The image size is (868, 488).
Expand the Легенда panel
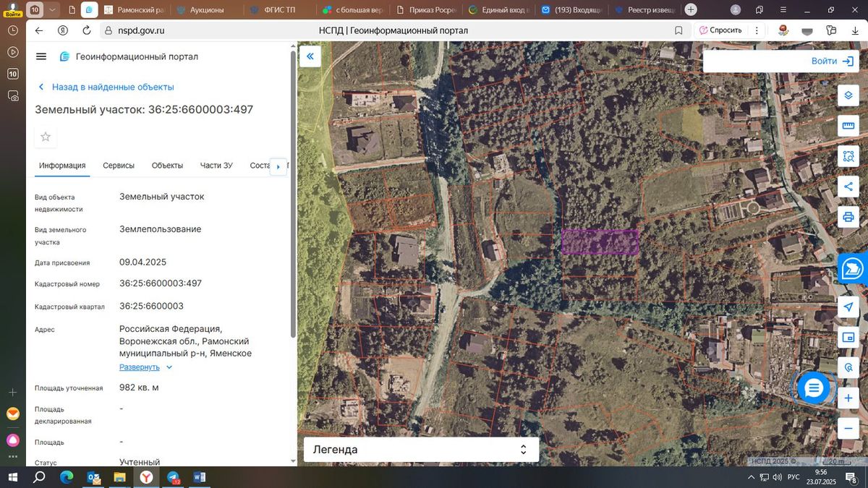[x=421, y=450]
